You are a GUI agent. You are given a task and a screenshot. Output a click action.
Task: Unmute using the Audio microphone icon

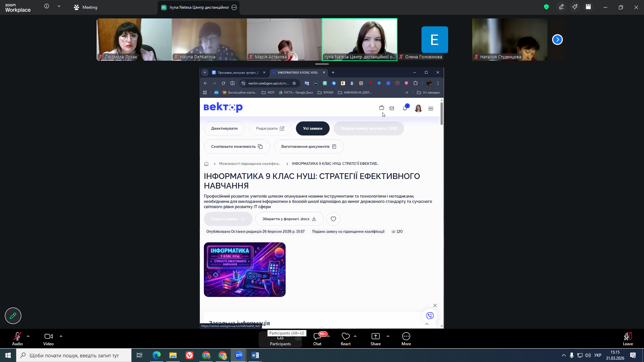(17, 336)
